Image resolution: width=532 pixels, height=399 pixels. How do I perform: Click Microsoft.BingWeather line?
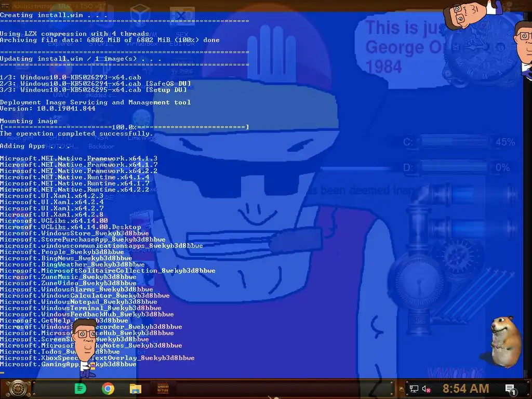tap(73, 264)
